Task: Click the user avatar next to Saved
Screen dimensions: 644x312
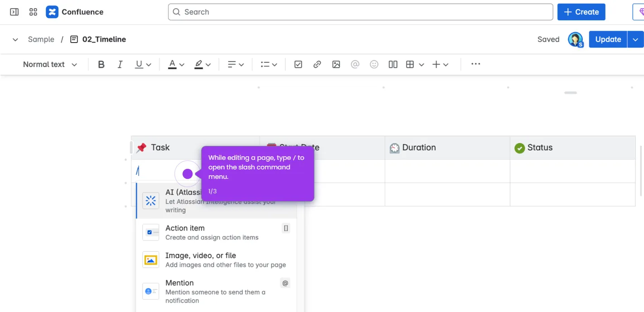Action: [576, 40]
